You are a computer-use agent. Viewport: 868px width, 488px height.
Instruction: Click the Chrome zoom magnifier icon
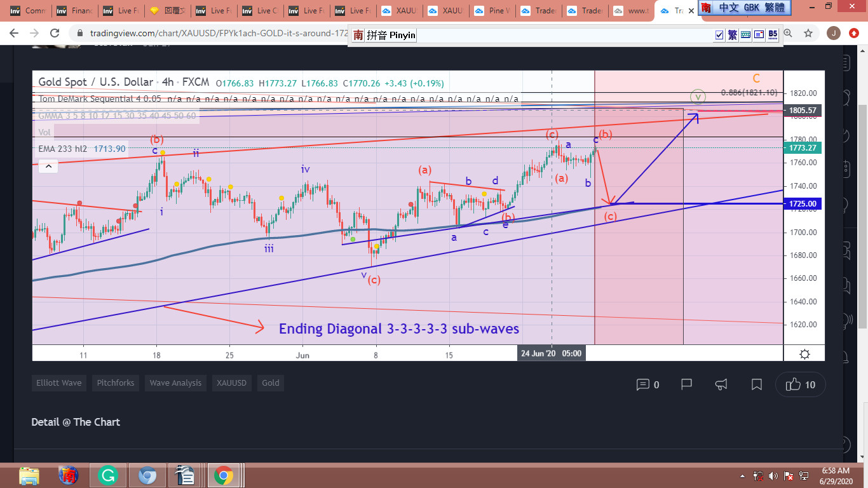(788, 33)
